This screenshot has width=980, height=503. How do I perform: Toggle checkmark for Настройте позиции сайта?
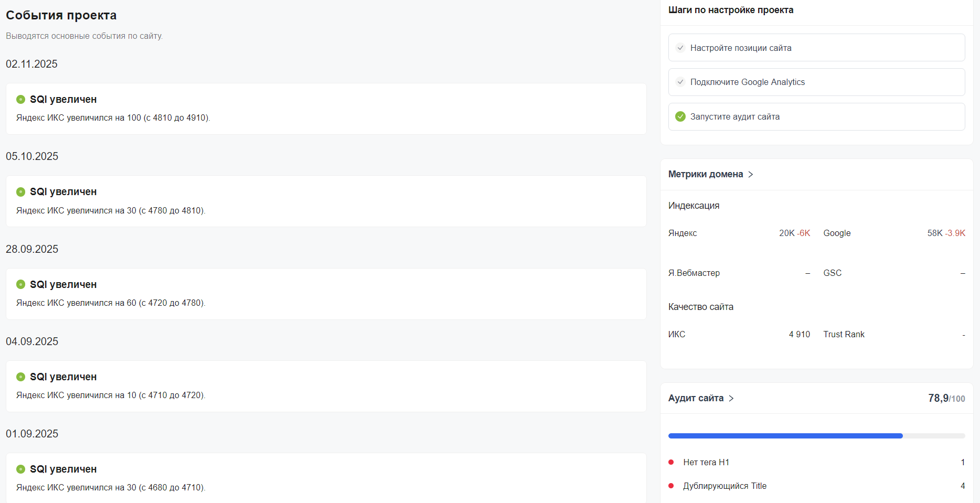pos(680,48)
